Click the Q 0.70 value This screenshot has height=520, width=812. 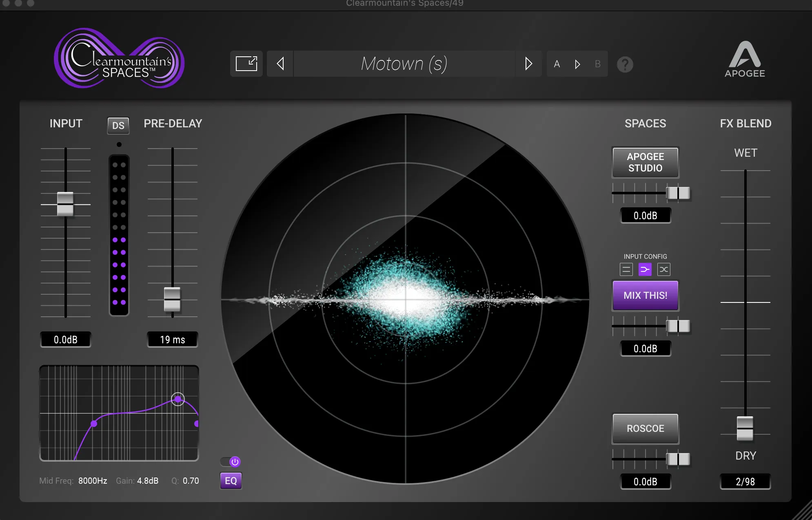[191, 481]
